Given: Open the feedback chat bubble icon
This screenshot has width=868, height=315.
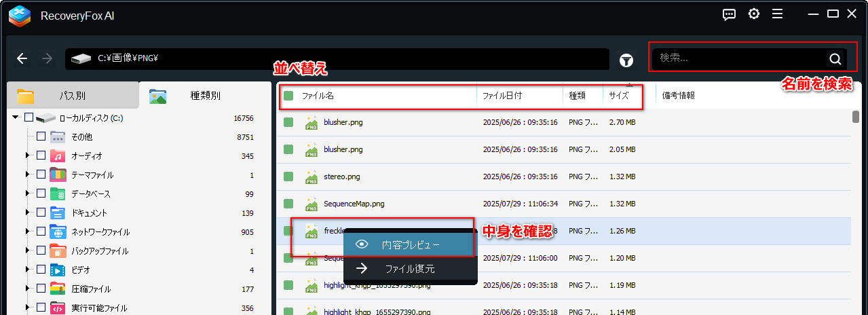Looking at the screenshot, I should click(x=729, y=14).
